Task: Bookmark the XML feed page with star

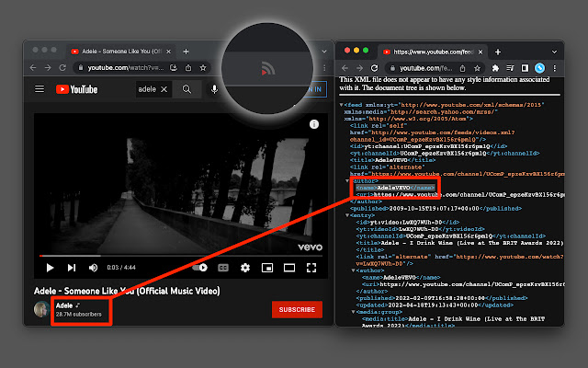Action: coord(477,68)
